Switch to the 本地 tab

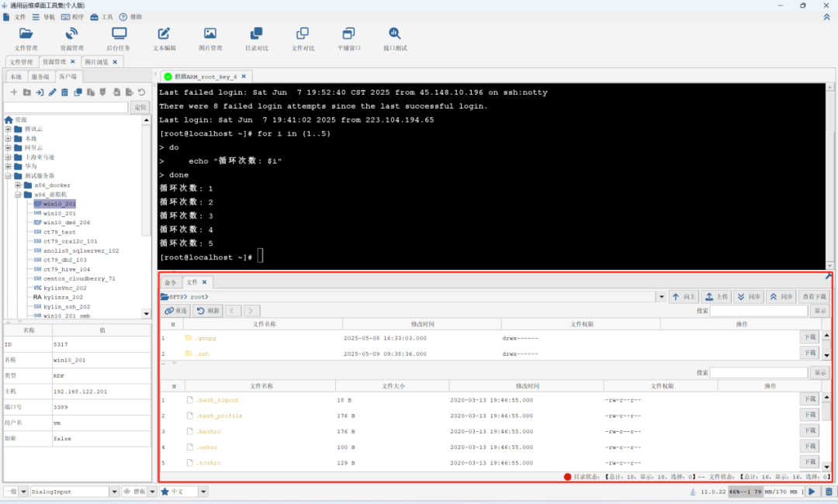[x=16, y=77]
